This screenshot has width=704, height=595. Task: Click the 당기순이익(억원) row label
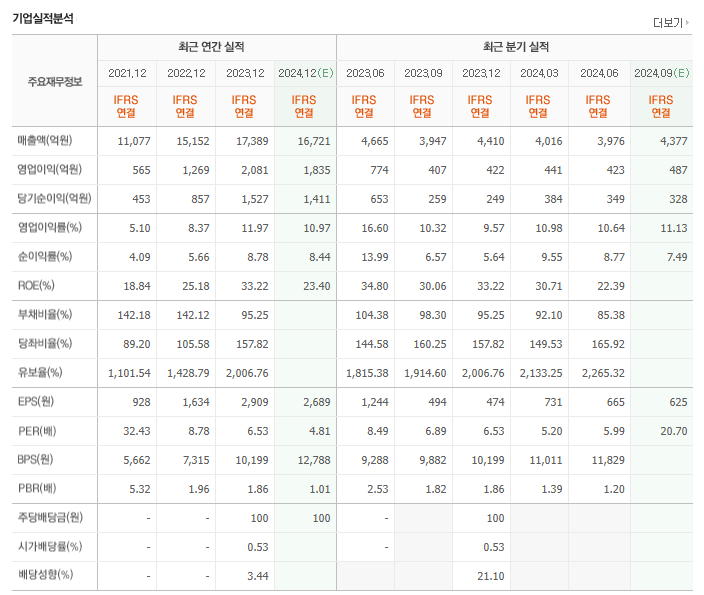tap(54, 198)
